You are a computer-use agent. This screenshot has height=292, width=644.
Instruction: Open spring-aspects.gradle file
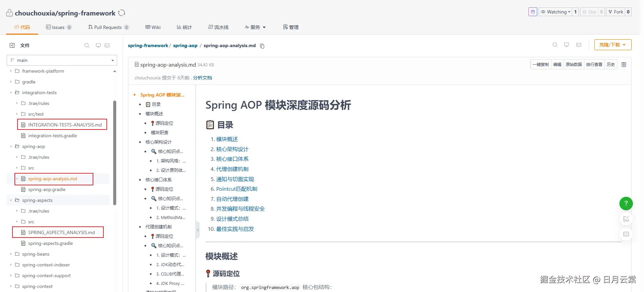click(50, 243)
